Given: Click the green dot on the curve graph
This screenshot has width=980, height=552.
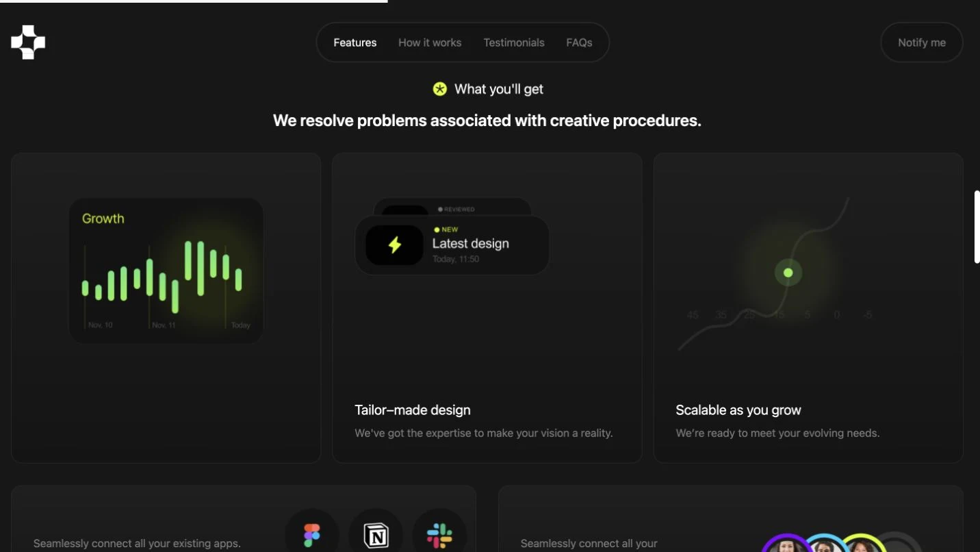Looking at the screenshot, I should tap(788, 273).
